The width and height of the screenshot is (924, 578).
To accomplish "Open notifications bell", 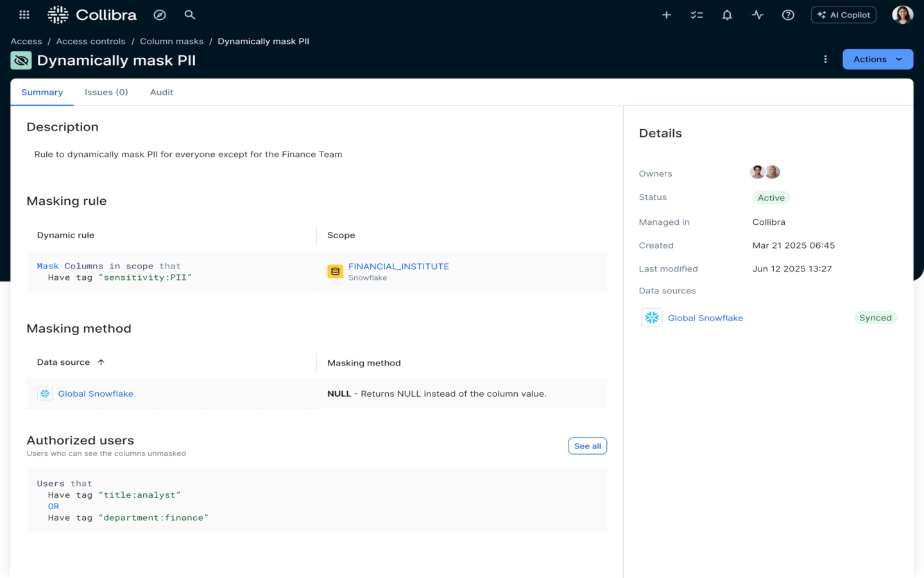I will click(x=727, y=15).
